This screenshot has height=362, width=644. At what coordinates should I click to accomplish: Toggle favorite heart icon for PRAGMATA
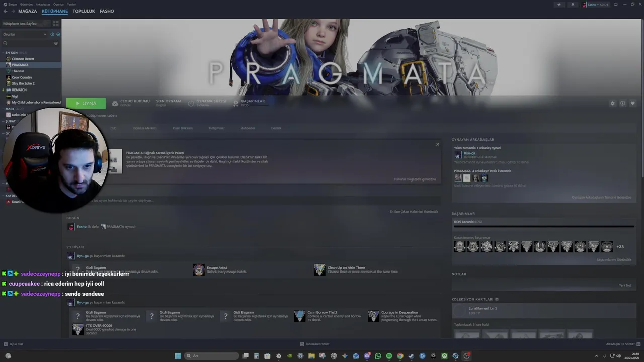coord(632,103)
